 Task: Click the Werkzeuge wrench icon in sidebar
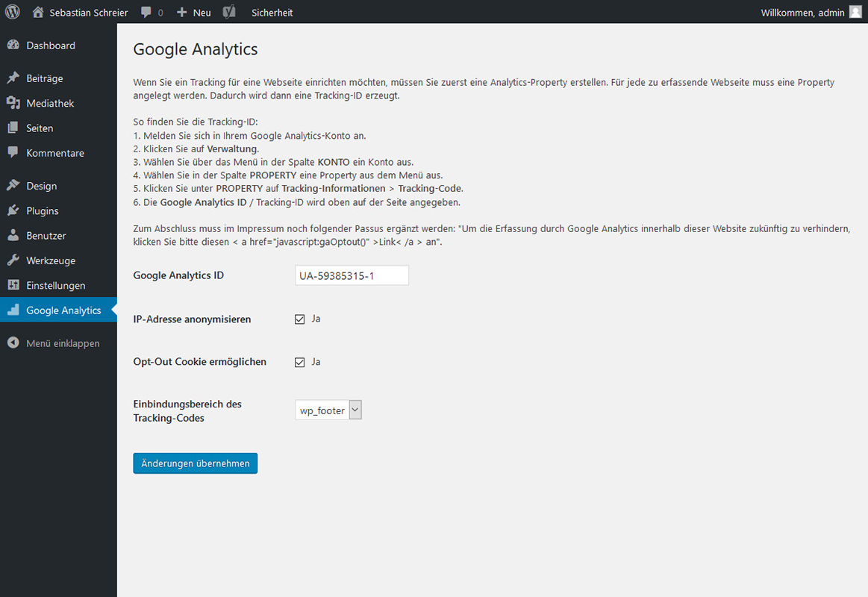pyautogui.click(x=13, y=260)
